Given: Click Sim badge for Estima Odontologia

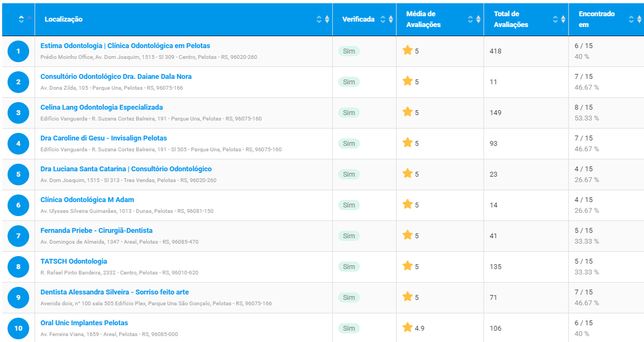Looking at the screenshot, I should pyautogui.click(x=348, y=51).
